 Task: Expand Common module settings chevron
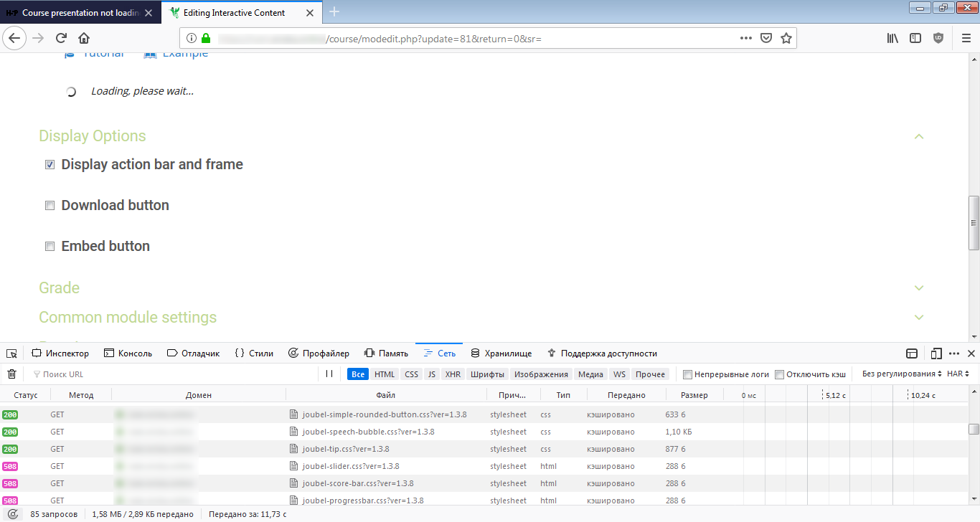(x=919, y=317)
